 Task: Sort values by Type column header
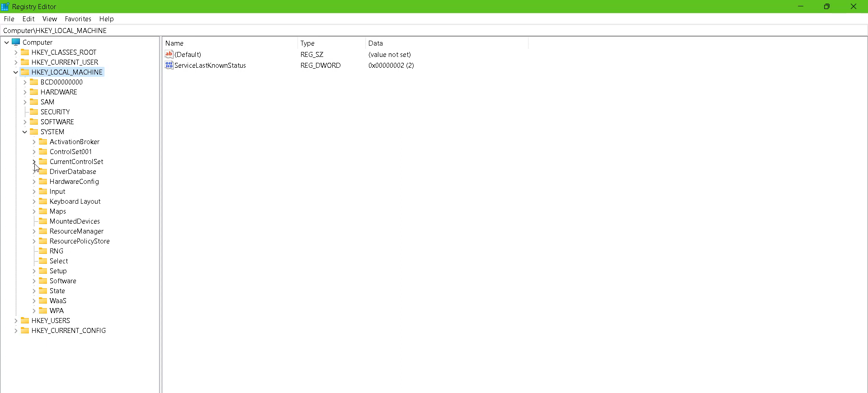[331, 43]
